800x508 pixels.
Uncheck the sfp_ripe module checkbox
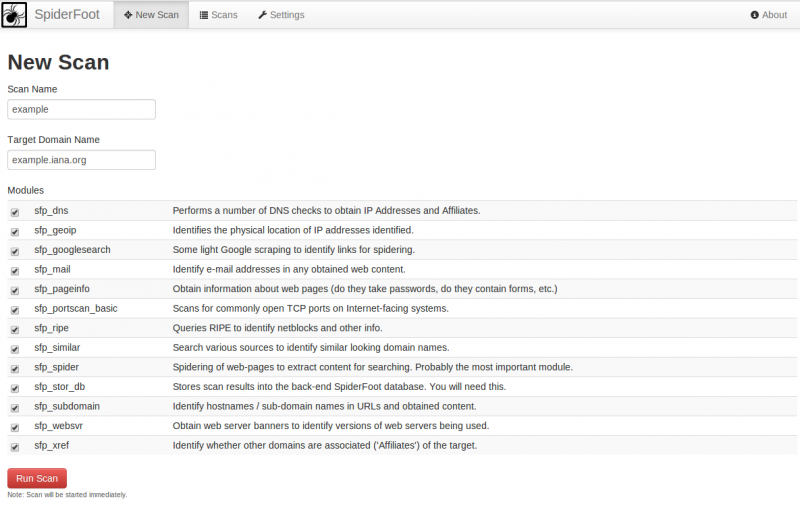pos(14,329)
